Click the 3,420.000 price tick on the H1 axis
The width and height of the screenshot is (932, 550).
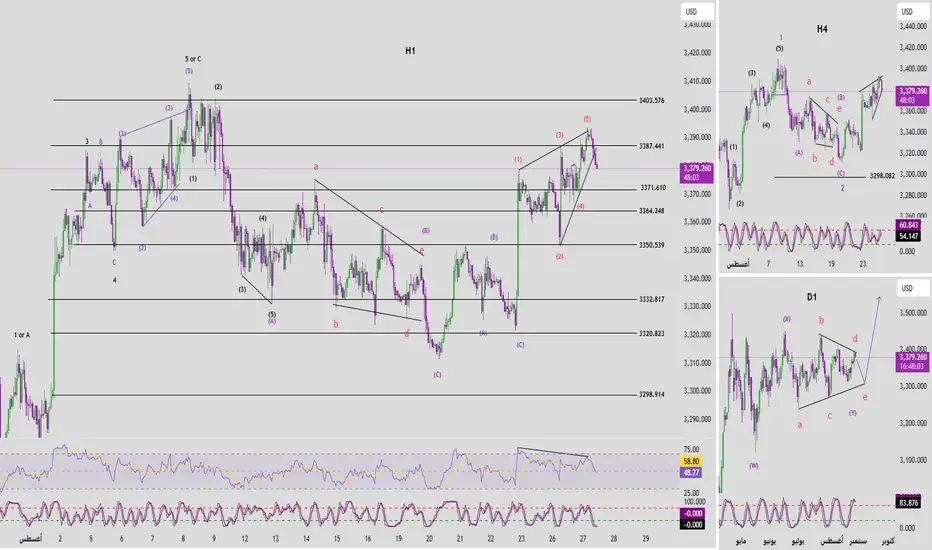697,53
